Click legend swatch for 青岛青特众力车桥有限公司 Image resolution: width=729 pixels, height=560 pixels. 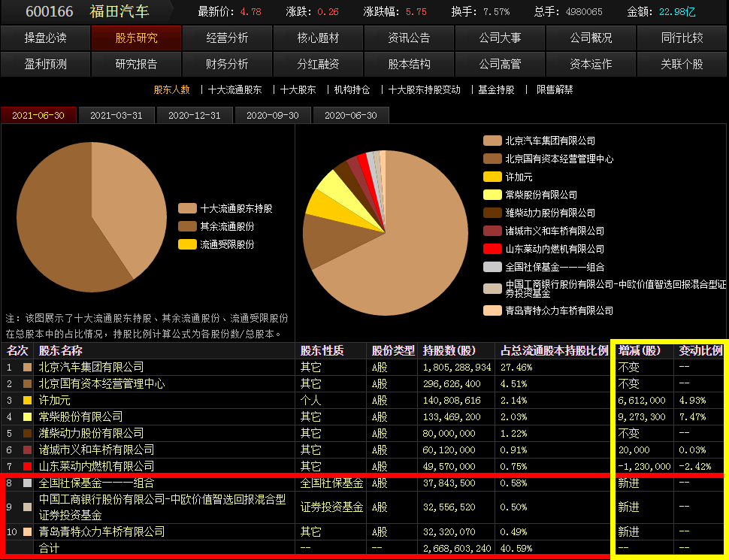492,310
